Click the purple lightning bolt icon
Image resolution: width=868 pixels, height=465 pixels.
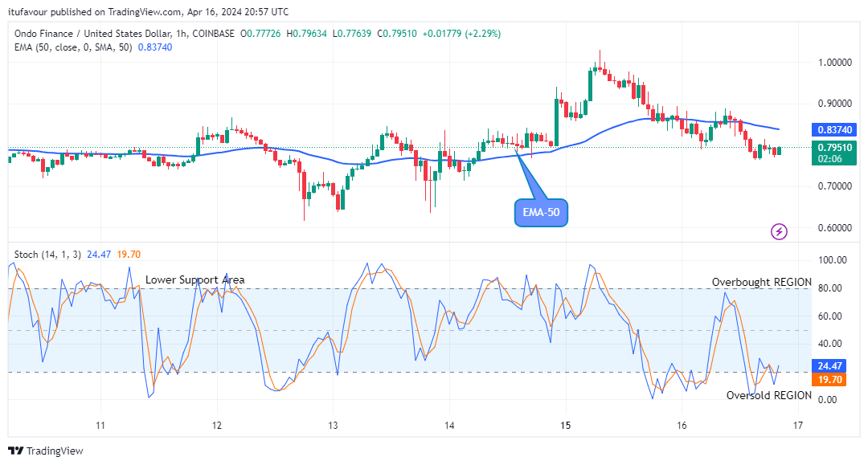pos(779,231)
